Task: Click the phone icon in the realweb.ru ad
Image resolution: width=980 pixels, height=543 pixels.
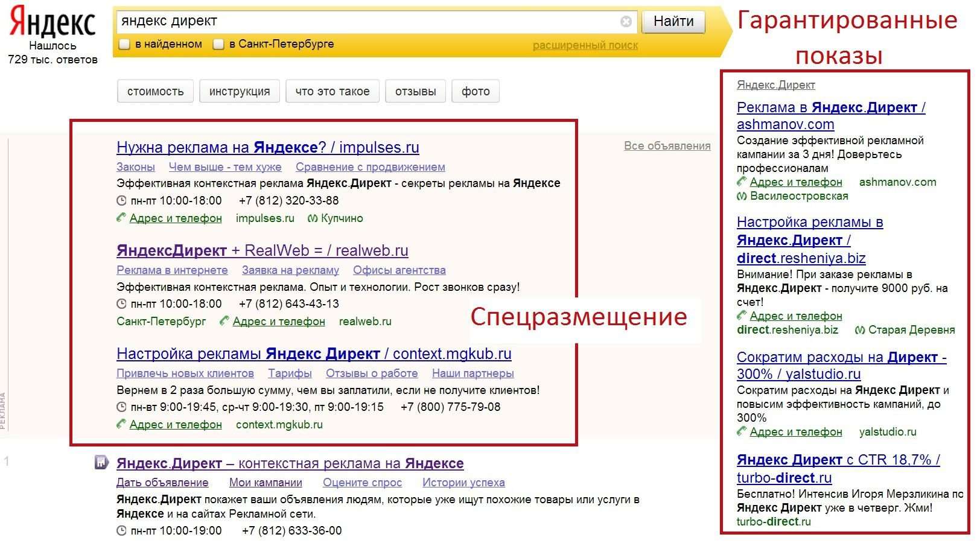Action: [x=224, y=321]
